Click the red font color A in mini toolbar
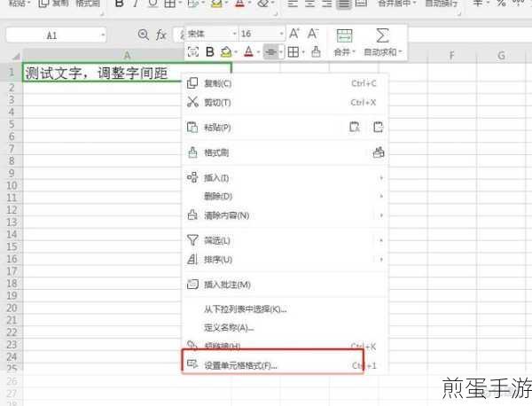Viewport: 532px width, 406px height. pyautogui.click(x=248, y=52)
